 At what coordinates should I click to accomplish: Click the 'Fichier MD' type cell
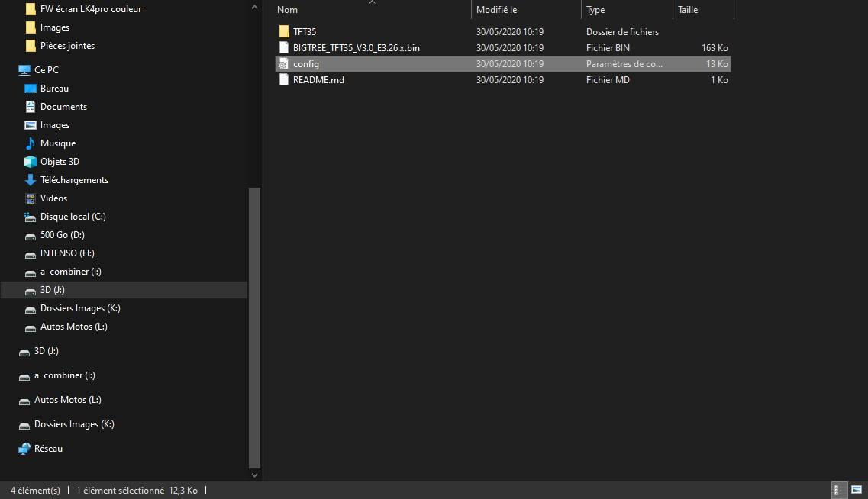[608, 79]
